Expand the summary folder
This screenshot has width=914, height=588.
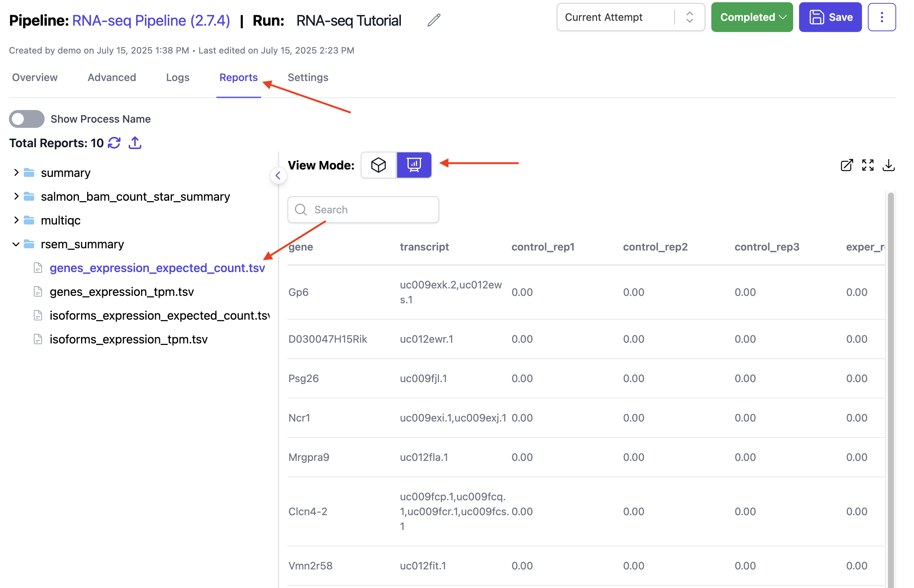[16, 172]
